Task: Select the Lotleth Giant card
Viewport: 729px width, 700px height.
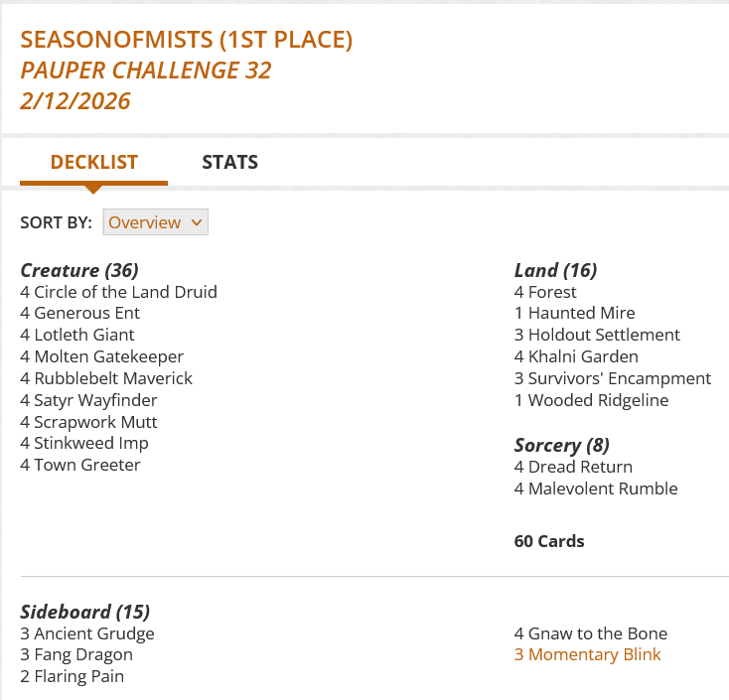Action: coord(84,336)
